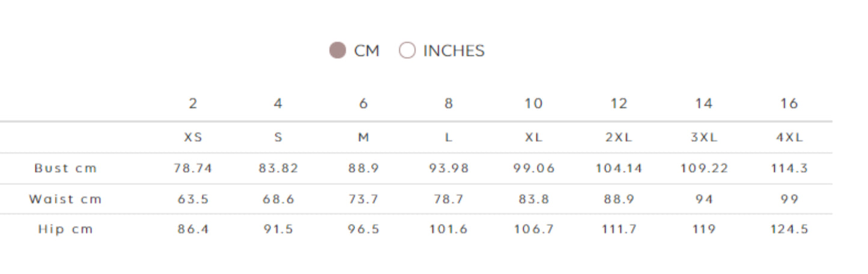This screenshot has height=274, width=868.
Task: Click the INCHES label text
Action: (454, 51)
